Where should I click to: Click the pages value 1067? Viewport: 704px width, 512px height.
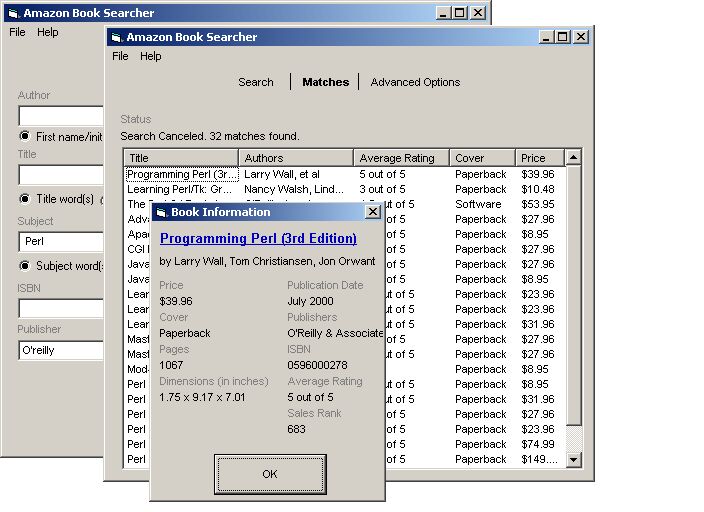(x=171, y=365)
